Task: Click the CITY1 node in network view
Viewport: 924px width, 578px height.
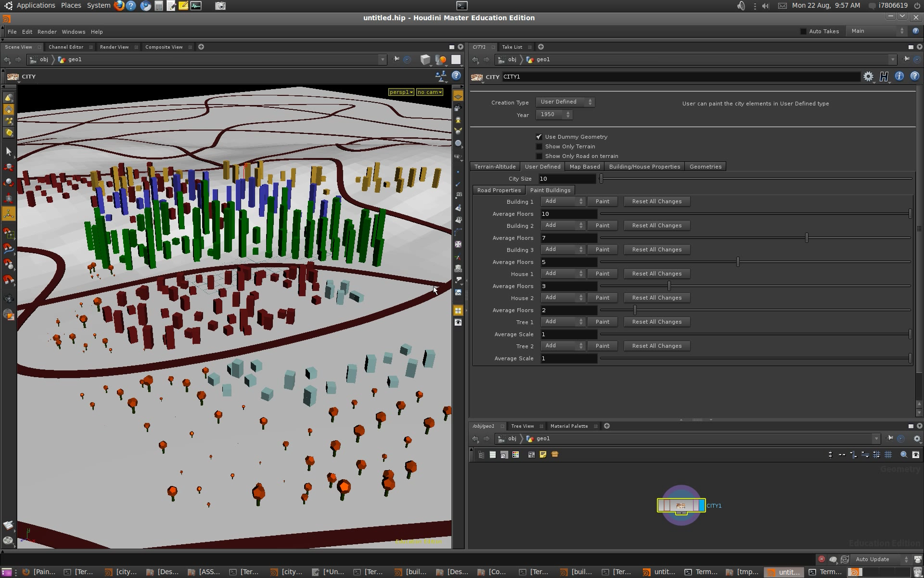Action: point(681,505)
